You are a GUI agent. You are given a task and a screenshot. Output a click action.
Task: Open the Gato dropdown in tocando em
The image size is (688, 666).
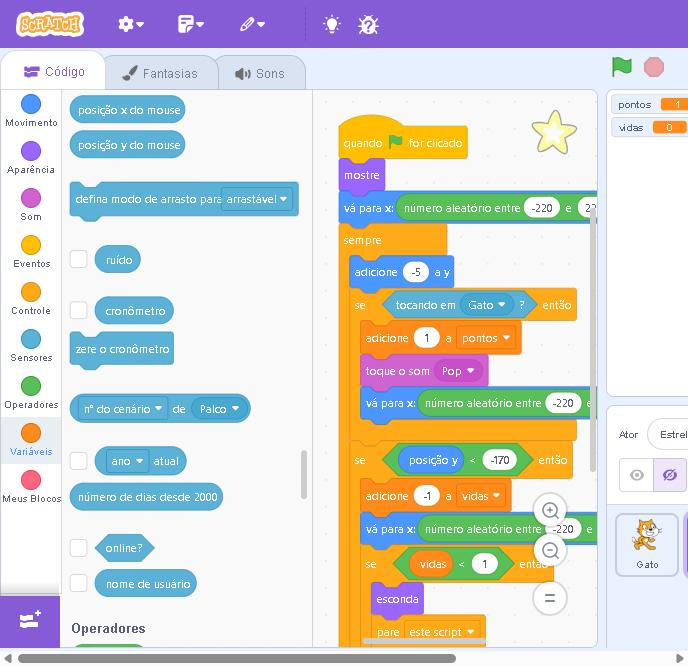click(x=487, y=305)
